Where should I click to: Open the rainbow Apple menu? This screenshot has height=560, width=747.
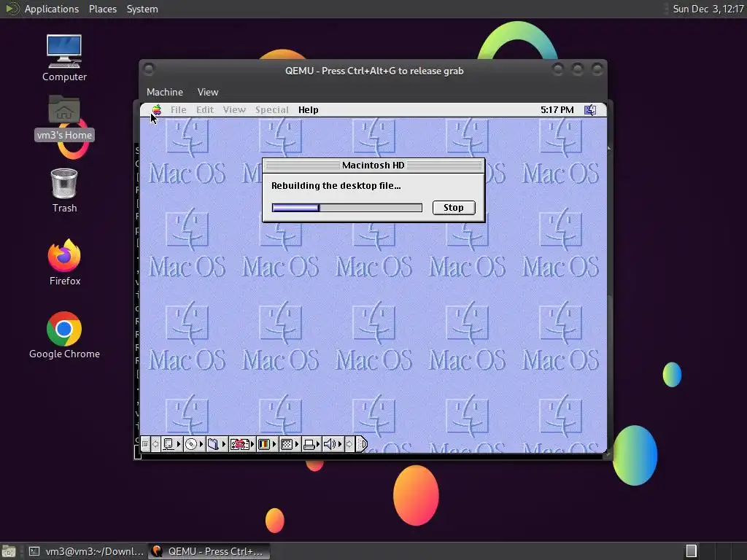[156, 110]
